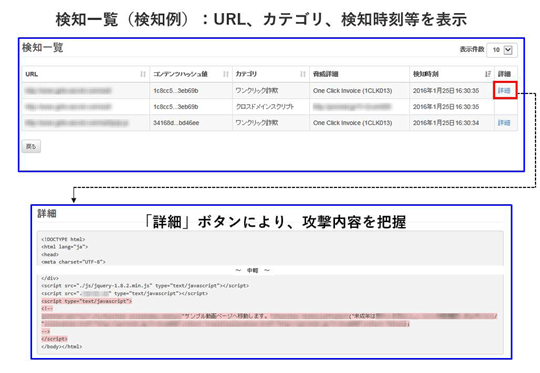Click the URL column header text
This screenshot has height=373, width=540.
32,74
